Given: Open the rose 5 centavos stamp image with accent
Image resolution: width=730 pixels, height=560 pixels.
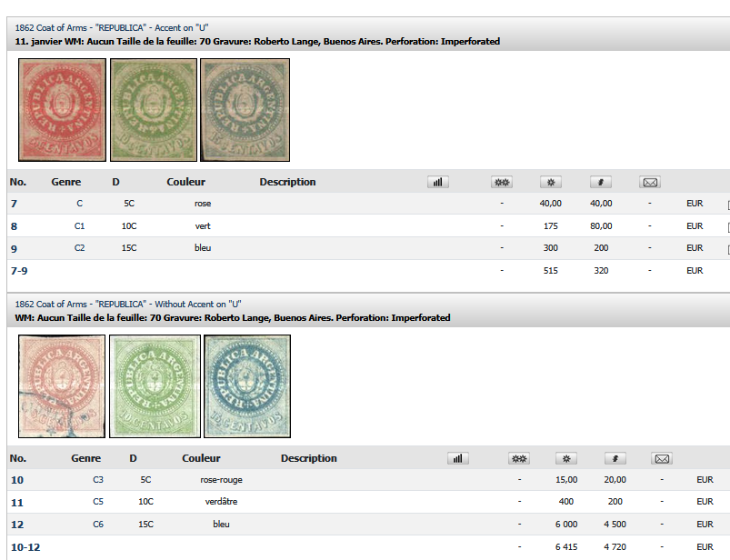Looking at the screenshot, I should [62, 110].
